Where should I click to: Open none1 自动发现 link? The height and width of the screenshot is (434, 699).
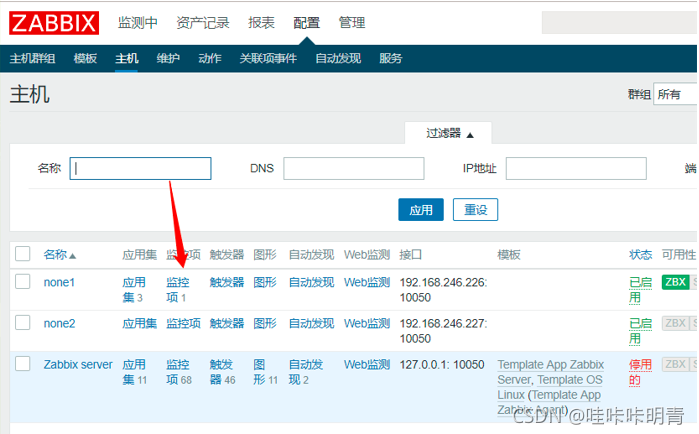[311, 282]
